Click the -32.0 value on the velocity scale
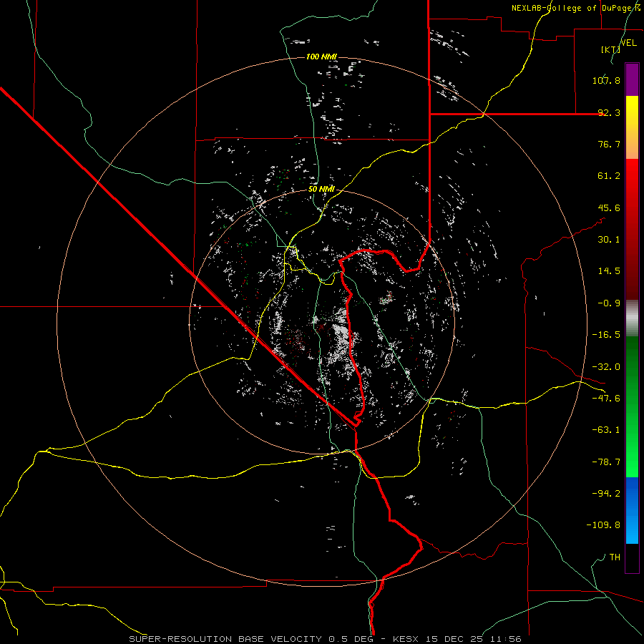 coord(606,367)
